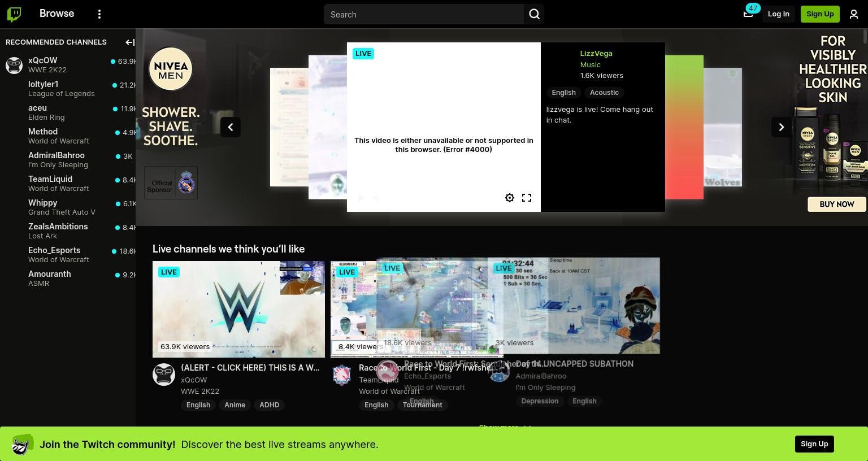The image size is (868, 461).
Task: Click the Search input field
Action: coord(424,14)
